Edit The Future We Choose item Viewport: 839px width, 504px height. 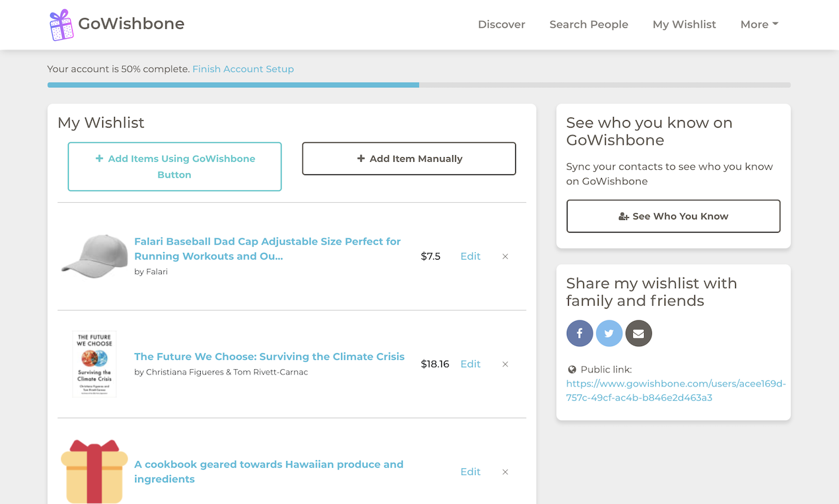pyautogui.click(x=470, y=364)
